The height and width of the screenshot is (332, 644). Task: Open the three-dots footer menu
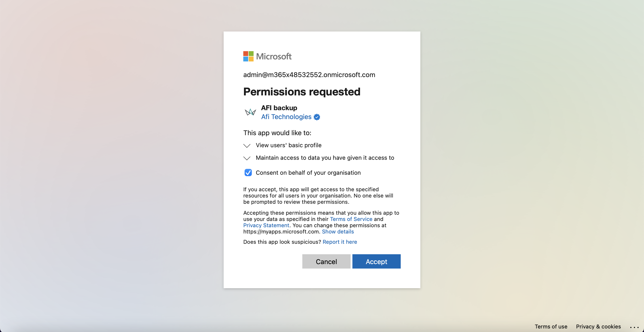tap(634, 327)
